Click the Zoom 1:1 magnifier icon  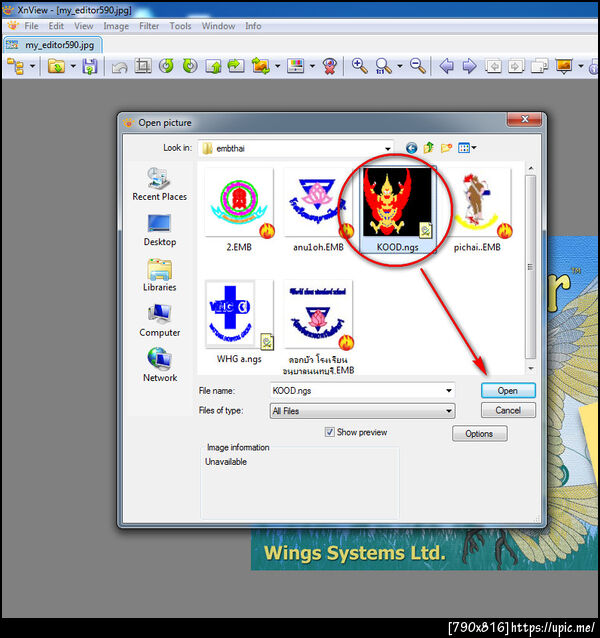pyautogui.click(x=383, y=66)
